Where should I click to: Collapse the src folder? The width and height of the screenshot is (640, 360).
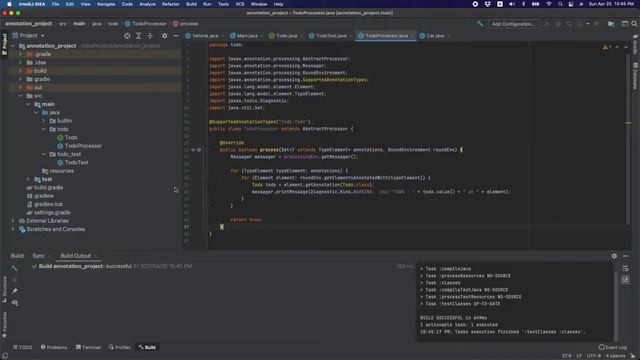pos(20,96)
